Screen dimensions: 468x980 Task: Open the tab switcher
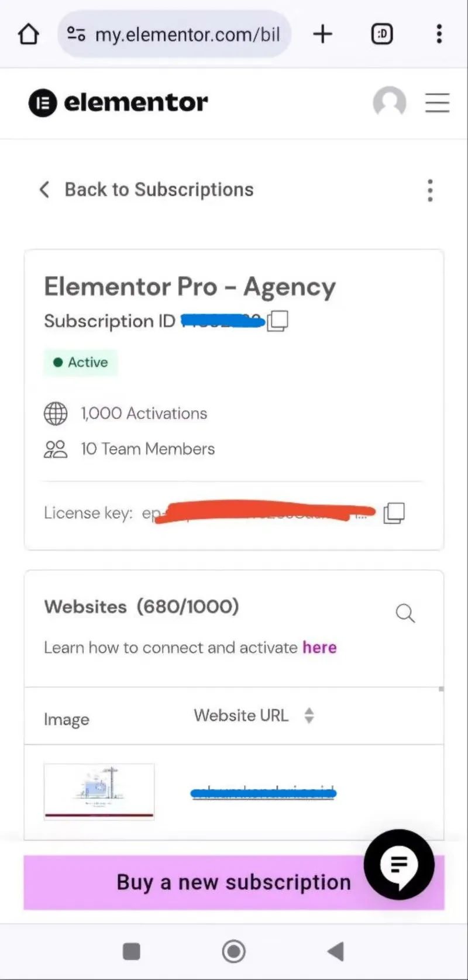click(382, 35)
